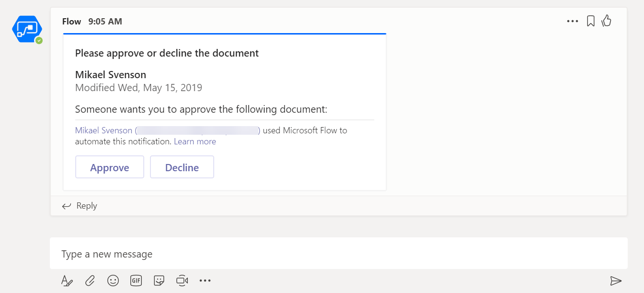
Task: Attach a file using the paperclip icon
Action: (x=90, y=281)
